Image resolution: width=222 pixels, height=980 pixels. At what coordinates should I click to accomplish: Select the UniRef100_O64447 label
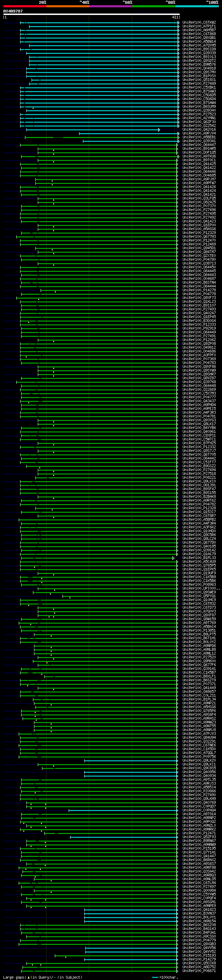[199, 145]
